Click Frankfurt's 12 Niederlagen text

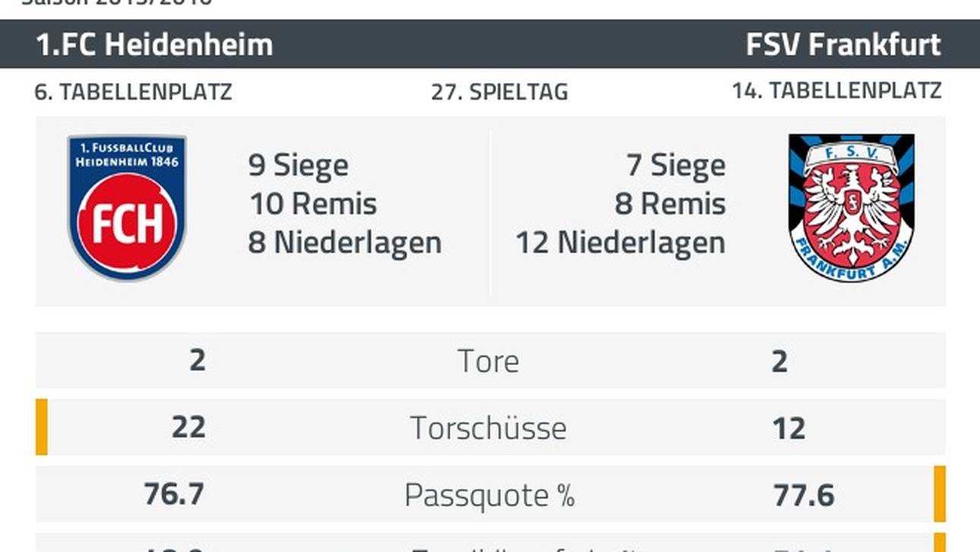(621, 243)
